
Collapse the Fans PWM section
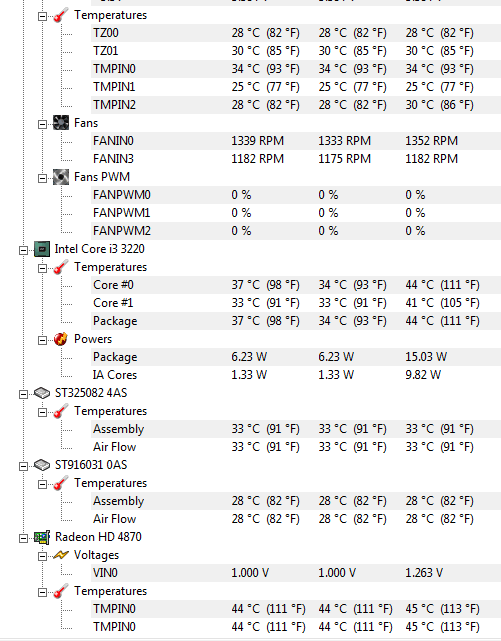click(x=42, y=178)
